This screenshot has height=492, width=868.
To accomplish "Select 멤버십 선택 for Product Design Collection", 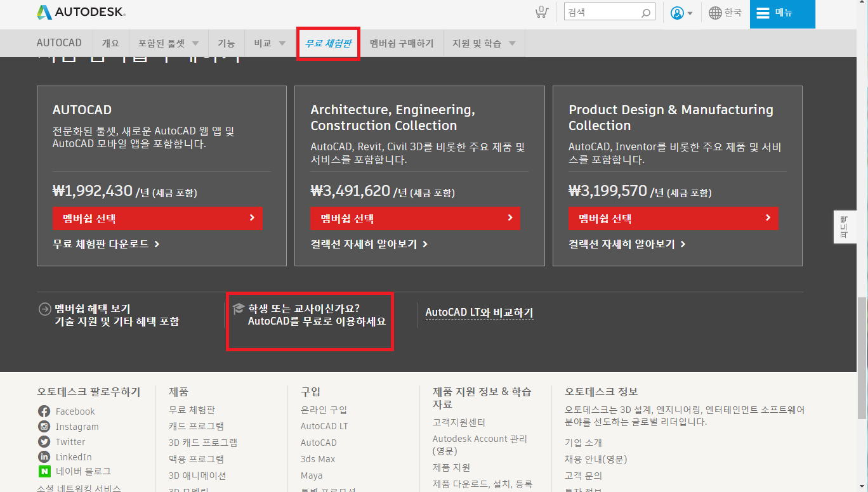I will tap(673, 218).
